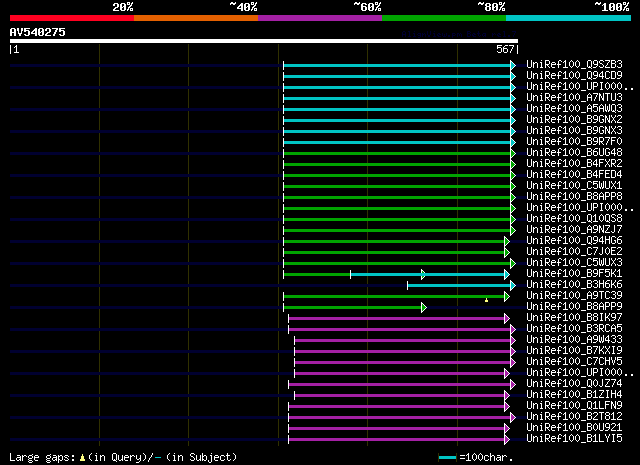
Task: Select the UniRef100_C7J0E2 label
Action: pos(574,252)
